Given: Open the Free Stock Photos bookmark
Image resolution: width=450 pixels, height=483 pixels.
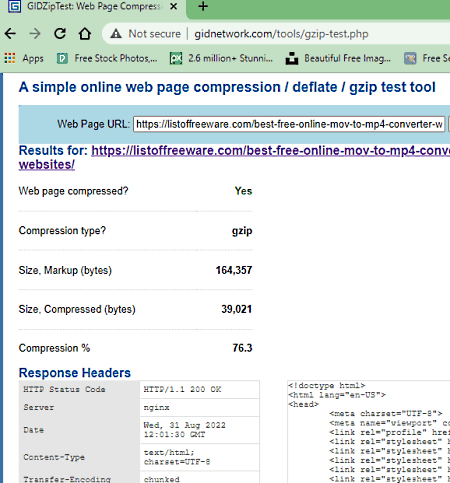Looking at the screenshot, I should pyautogui.click(x=107, y=58).
